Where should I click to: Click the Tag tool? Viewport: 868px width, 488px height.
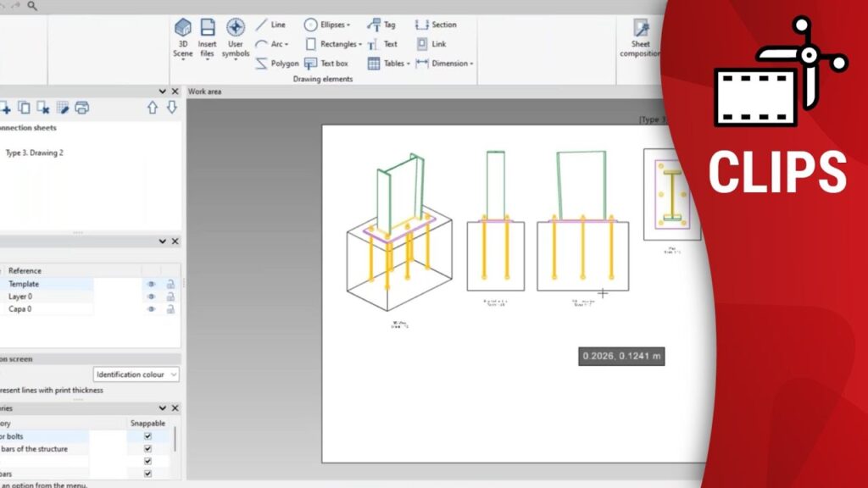[x=381, y=25]
